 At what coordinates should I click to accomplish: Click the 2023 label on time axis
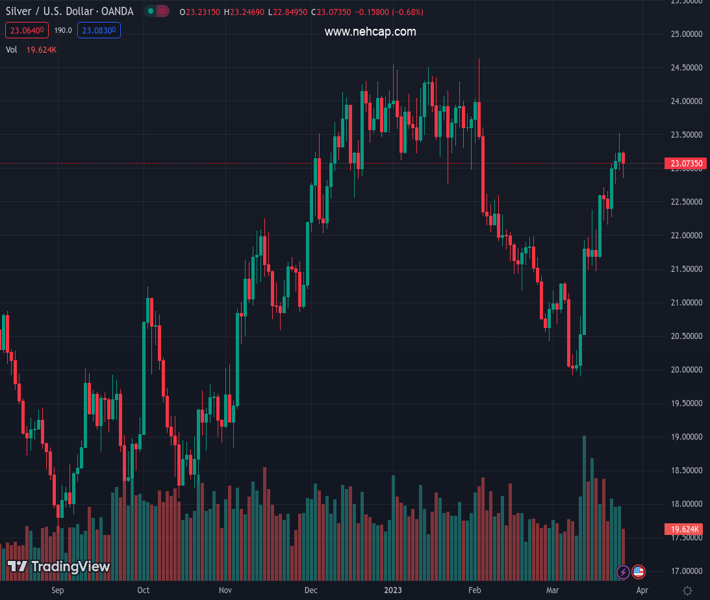[x=393, y=591]
